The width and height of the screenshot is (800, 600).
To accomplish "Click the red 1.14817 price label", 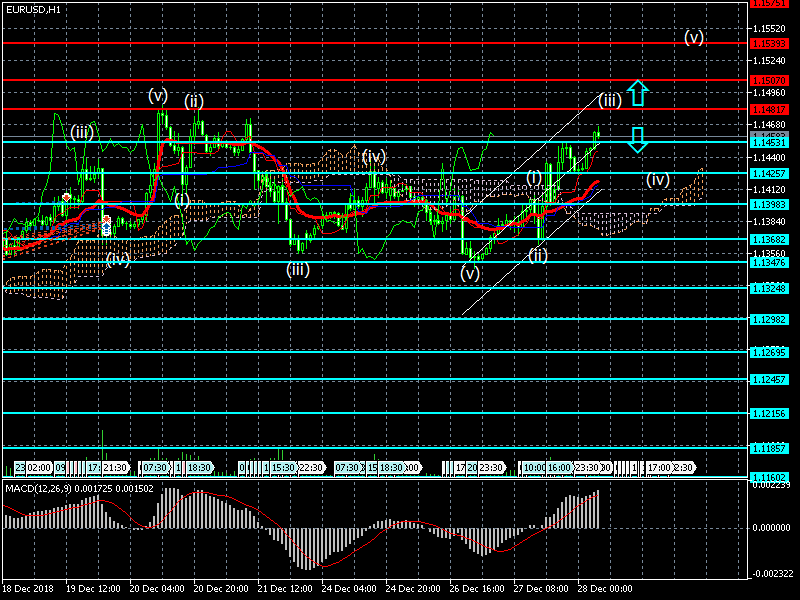I will coord(769,108).
